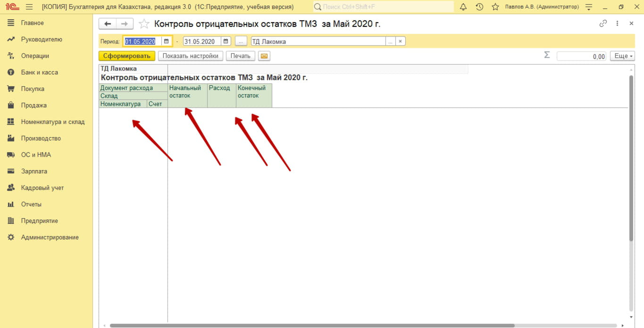Image resolution: width=644 pixels, height=328 pixels.
Task: Open favorites star in title bar
Action: 495,7
